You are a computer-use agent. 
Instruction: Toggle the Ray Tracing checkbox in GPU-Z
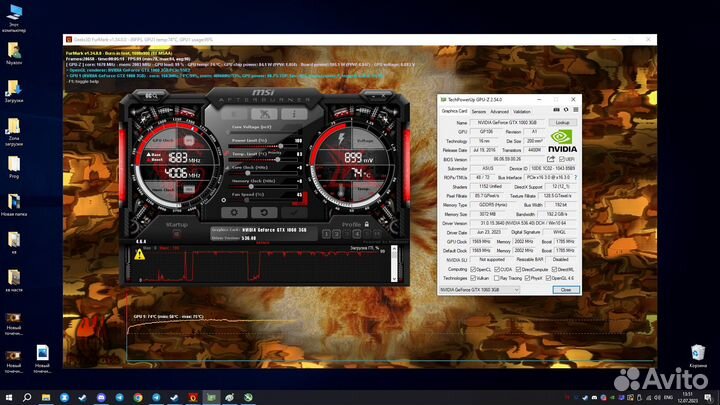(496, 278)
